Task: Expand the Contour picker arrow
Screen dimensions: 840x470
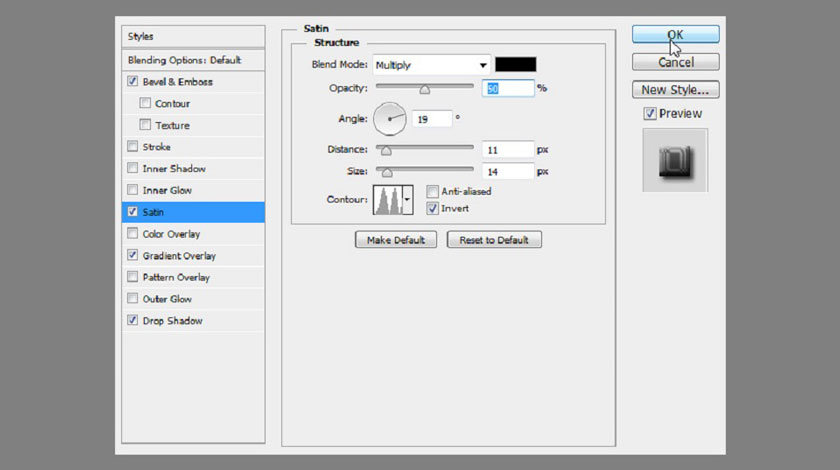Action: point(408,200)
